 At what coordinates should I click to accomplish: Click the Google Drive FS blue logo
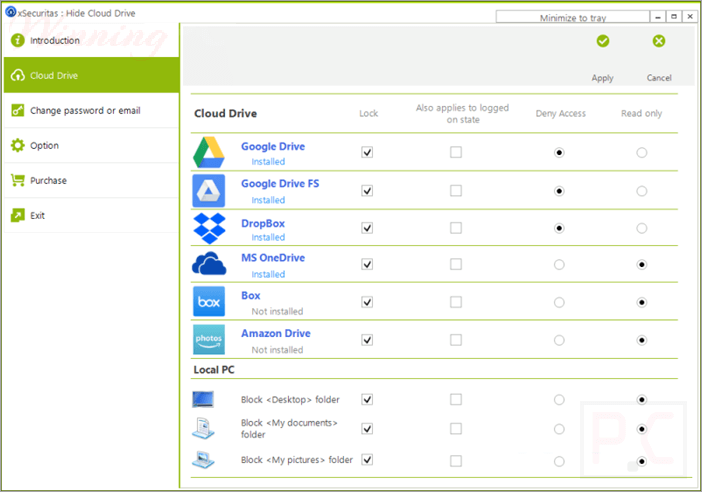pos(209,191)
